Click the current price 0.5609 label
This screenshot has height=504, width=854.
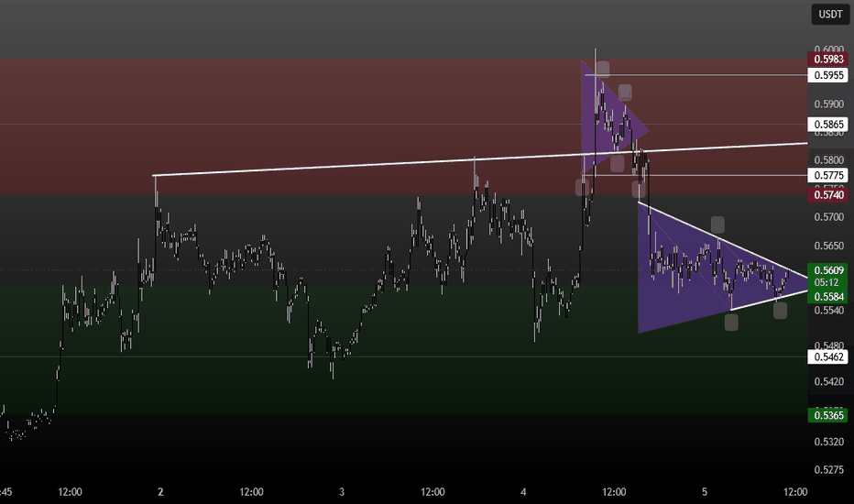828,270
